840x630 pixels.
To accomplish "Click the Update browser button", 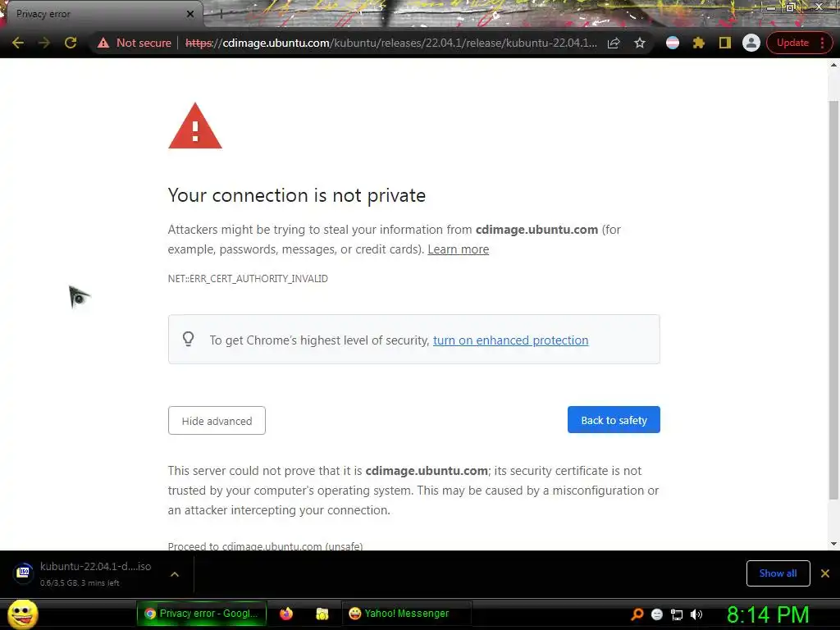I will pyautogui.click(x=792, y=43).
